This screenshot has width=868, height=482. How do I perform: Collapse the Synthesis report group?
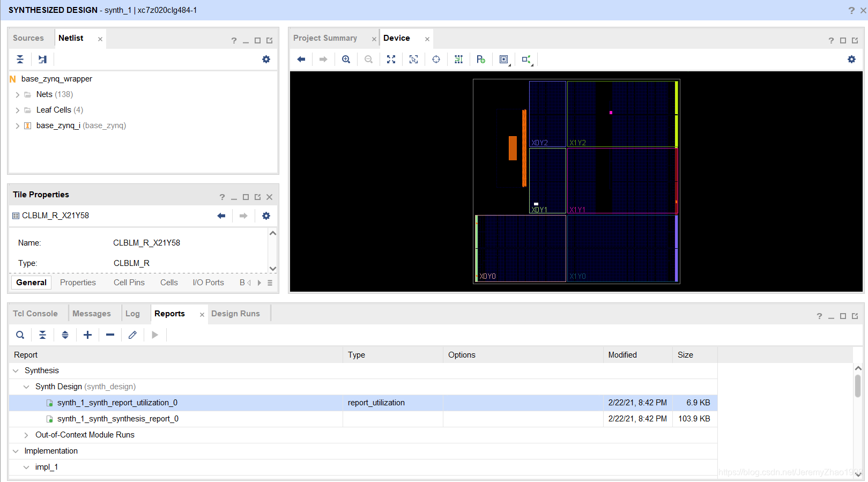[x=16, y=371]
